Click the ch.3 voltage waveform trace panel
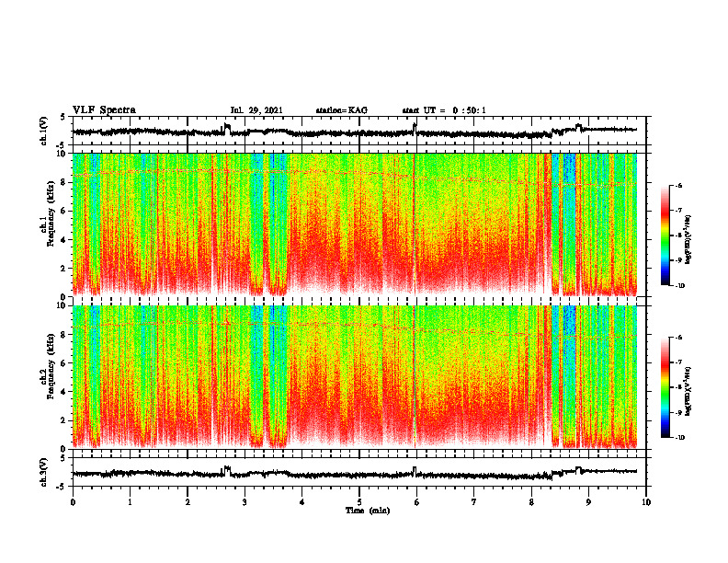 [359, 472]
